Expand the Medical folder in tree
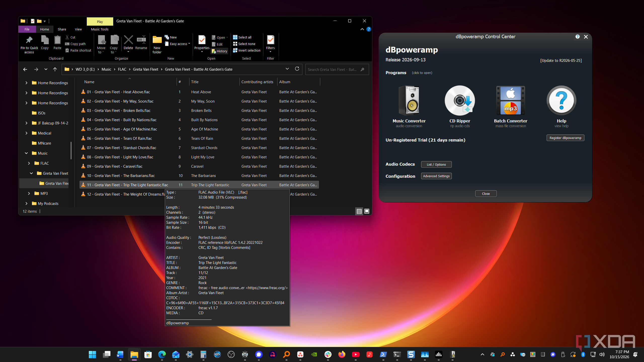644x362 pixels. coord(26,133)
